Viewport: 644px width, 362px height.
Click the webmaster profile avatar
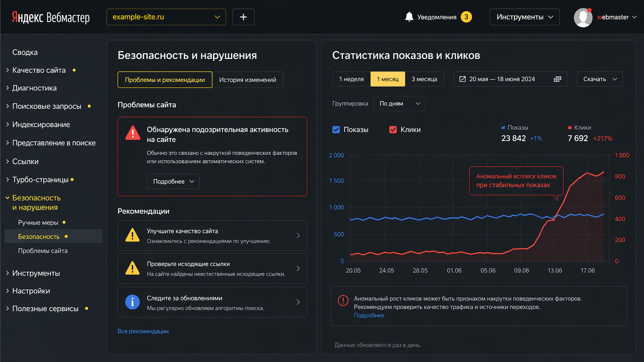point(583,17)
